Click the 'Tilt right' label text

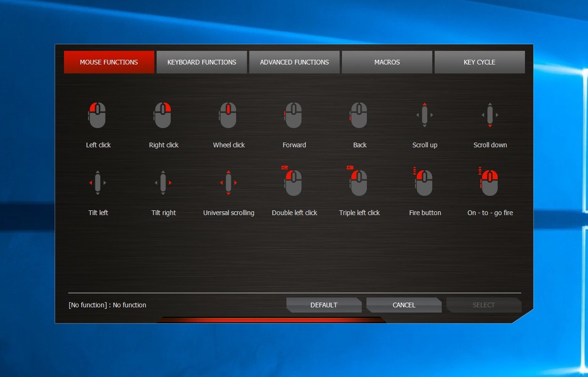pyautogui.click(x=164, y=213)
